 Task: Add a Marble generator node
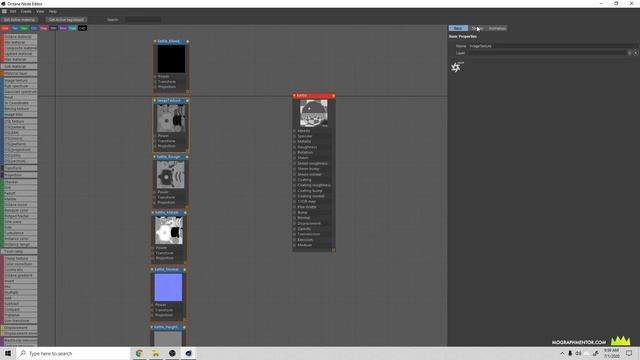tap(19, 199)
